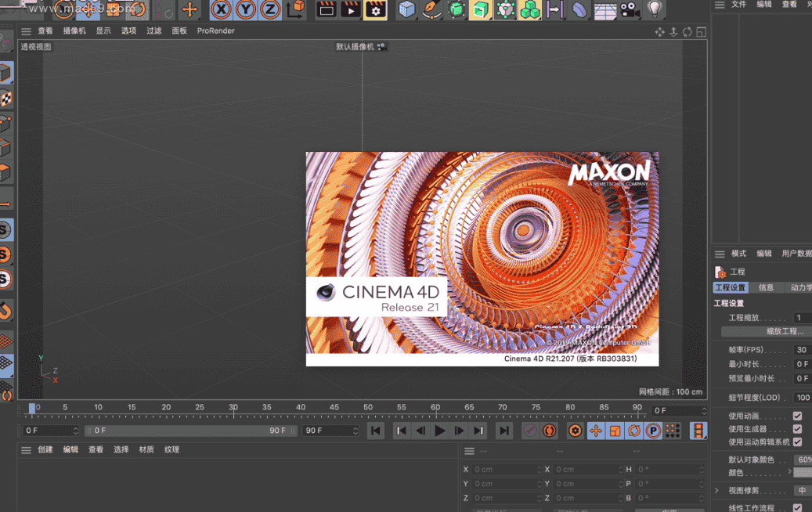Image resolution: width=812 pixels, height=512 pixels.
Task: Toggle the 使用动画 checkbox
Action: [797, 416]
